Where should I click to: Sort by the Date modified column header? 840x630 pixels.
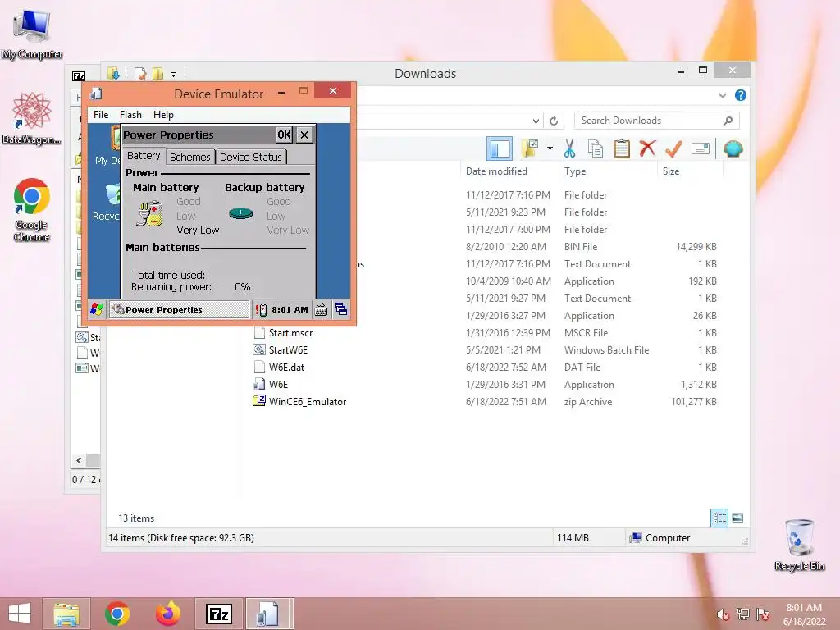496,171
